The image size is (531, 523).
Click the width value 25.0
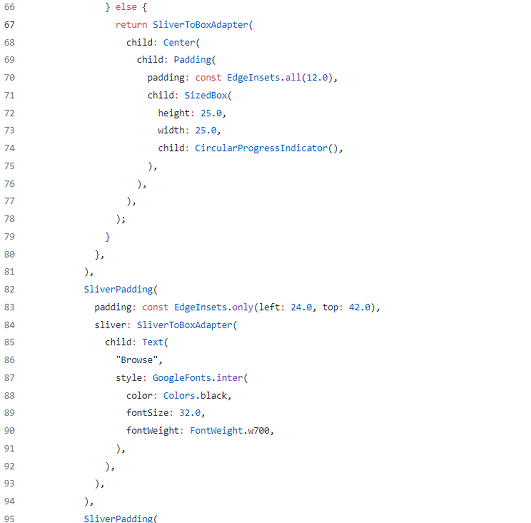[x=206, y=130]
